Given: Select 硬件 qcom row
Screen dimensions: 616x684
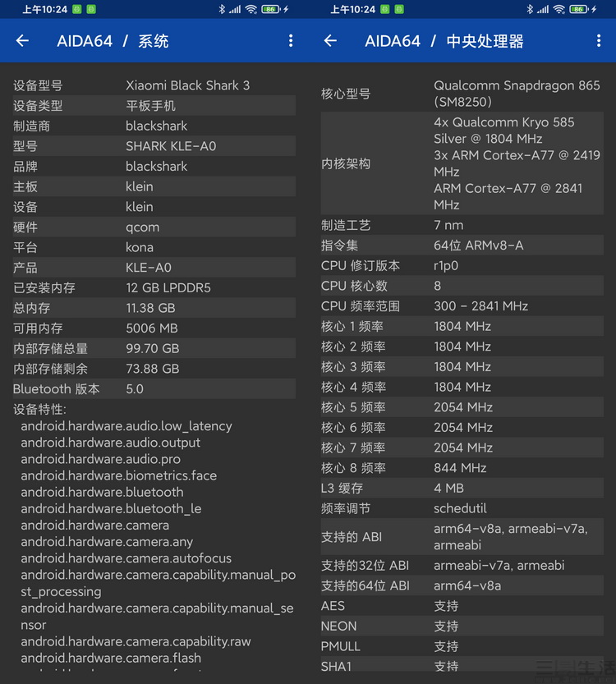Looking at the screenshot, I should pos(154,227).
